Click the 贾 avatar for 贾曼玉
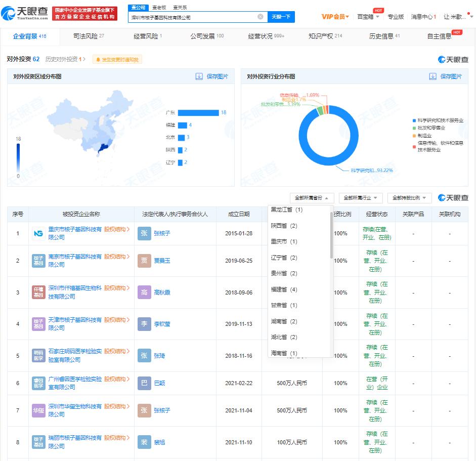 [144, 261]
